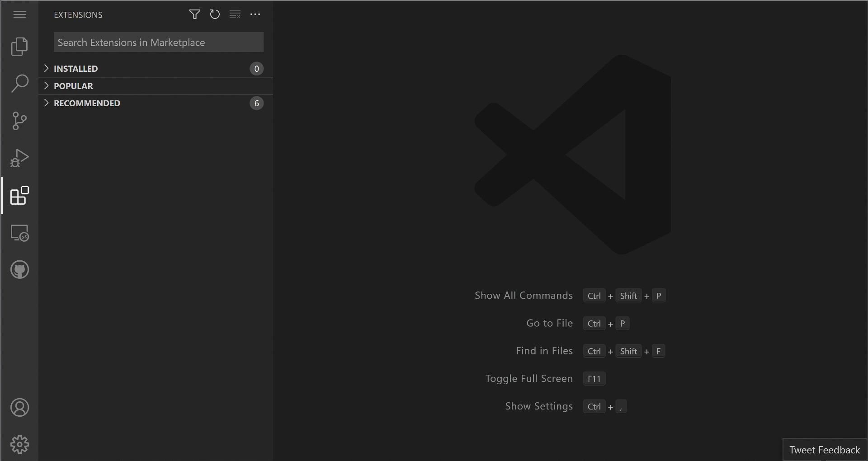Open the hamburger menu
The height and width of the screenshot is (461, 868).
(x=19, y=14)
